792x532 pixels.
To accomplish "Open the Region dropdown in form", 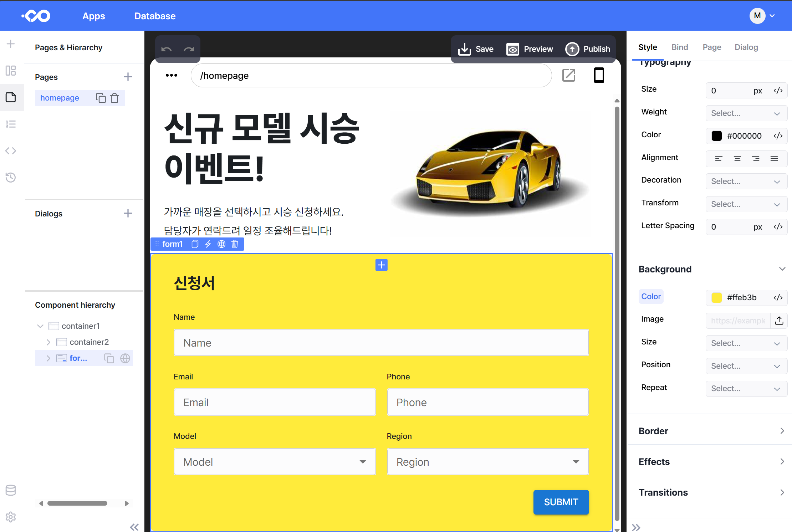I will [x=488, y=462].
